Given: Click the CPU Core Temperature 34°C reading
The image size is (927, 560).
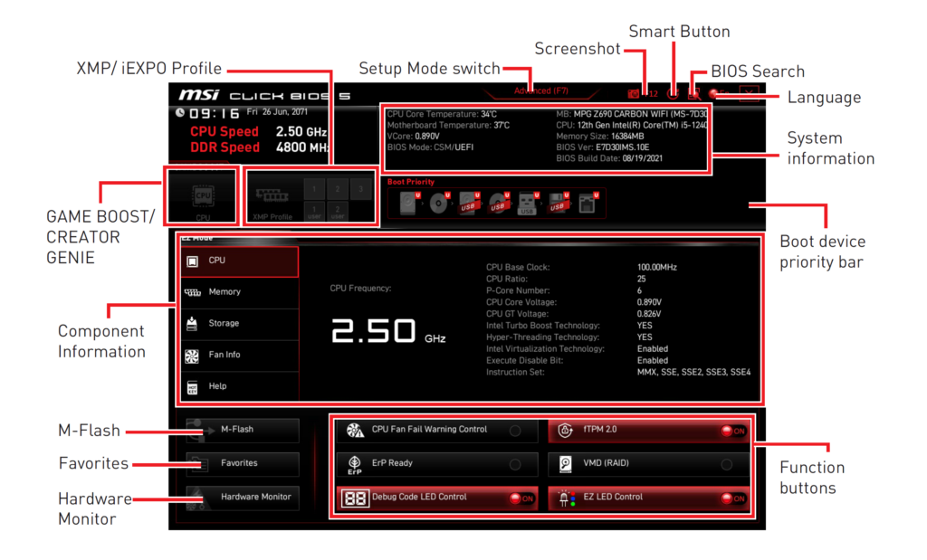Looking at the screenshot, I should (442, 114).
